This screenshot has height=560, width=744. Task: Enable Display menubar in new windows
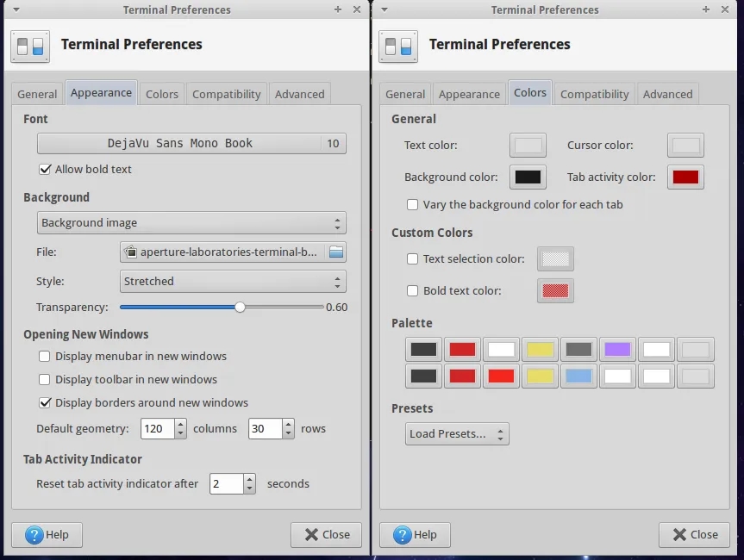coord(45,356)
